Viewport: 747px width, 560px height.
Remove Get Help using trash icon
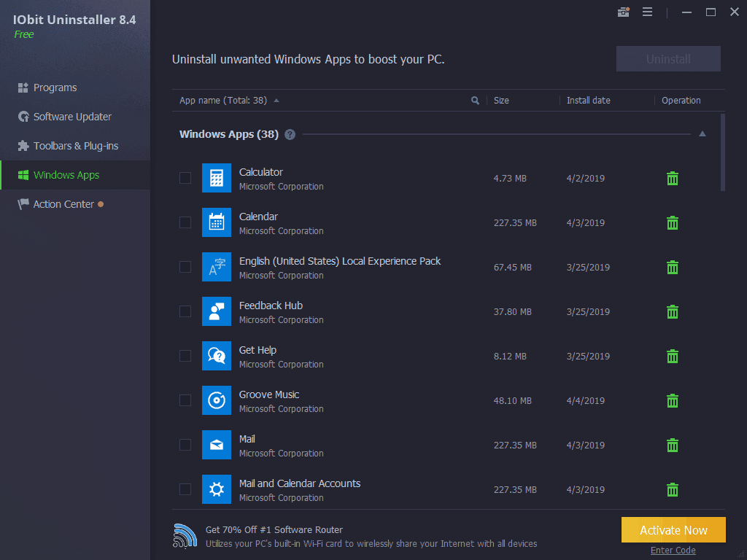pos(672,356)
